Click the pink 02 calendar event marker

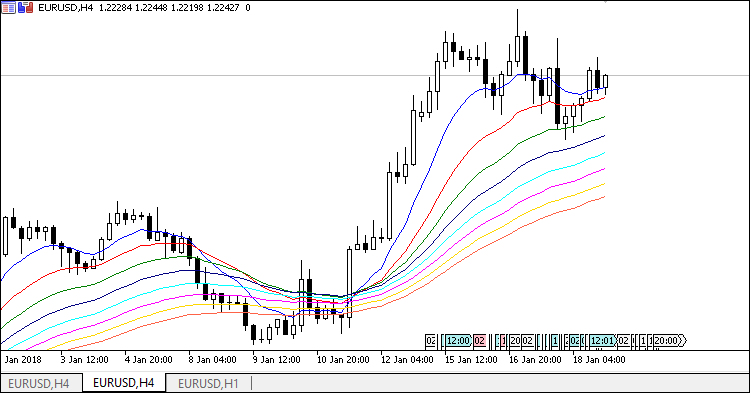point(479,341)
